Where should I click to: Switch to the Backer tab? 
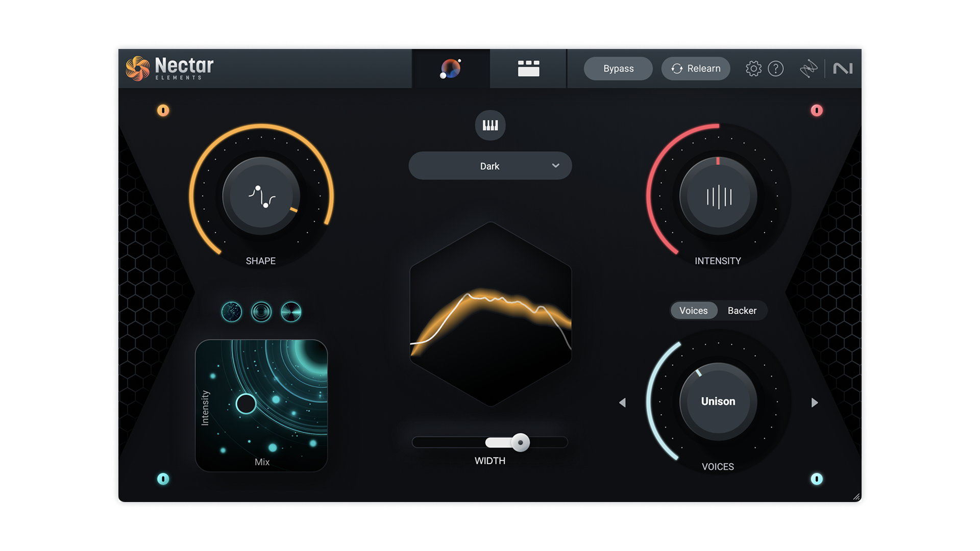pyautogui.click(x=743, y=310)
